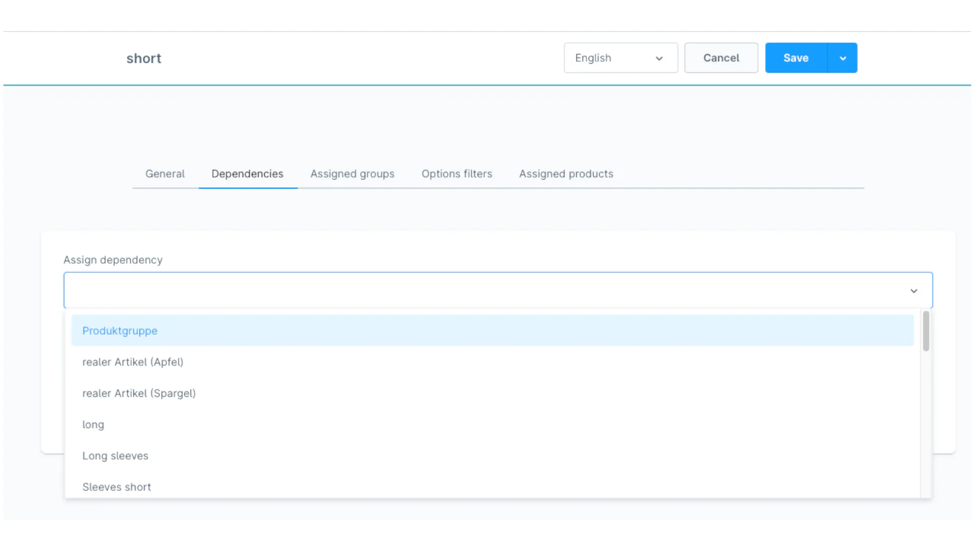Image resolution: width=980 pixels, height=551 pixels.
Task: Select the Produktgruppe option
Action: coord(120,331)
